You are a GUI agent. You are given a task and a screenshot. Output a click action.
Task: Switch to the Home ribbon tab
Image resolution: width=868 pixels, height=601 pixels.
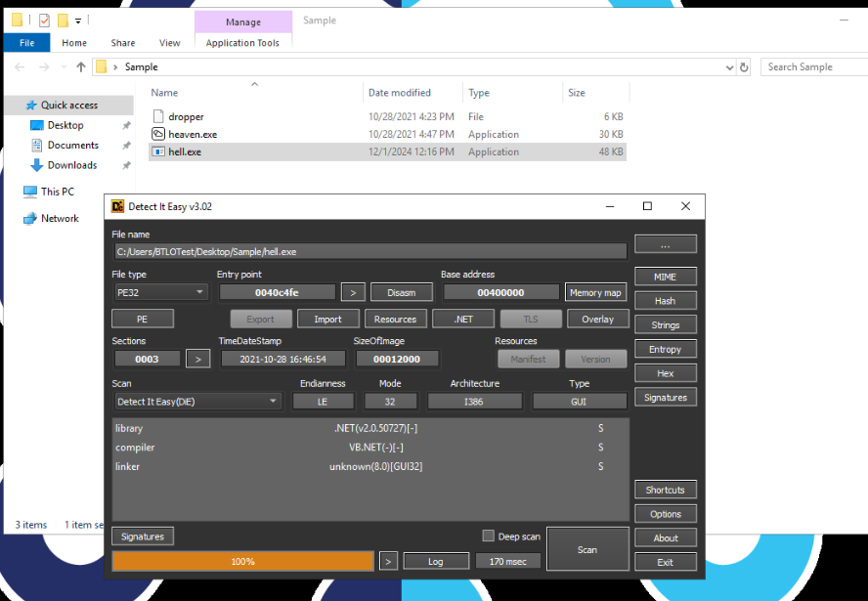[74, 43]
